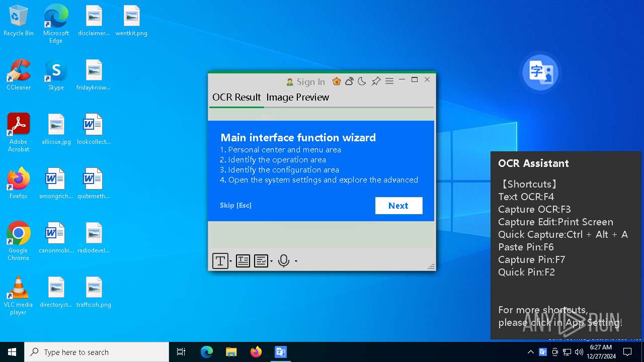Image resolution: width=644 pixels, height=362 pixels.
Task: Click the 'Quick Capture:Ctrl + Alt + A' line
Action: point(563,234)
